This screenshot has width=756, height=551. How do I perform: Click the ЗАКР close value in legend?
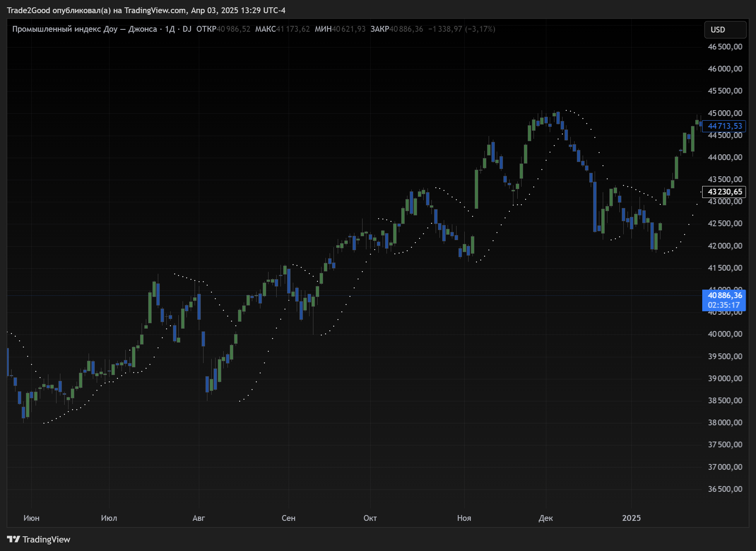pyautogui.click(x=406, y=29)
